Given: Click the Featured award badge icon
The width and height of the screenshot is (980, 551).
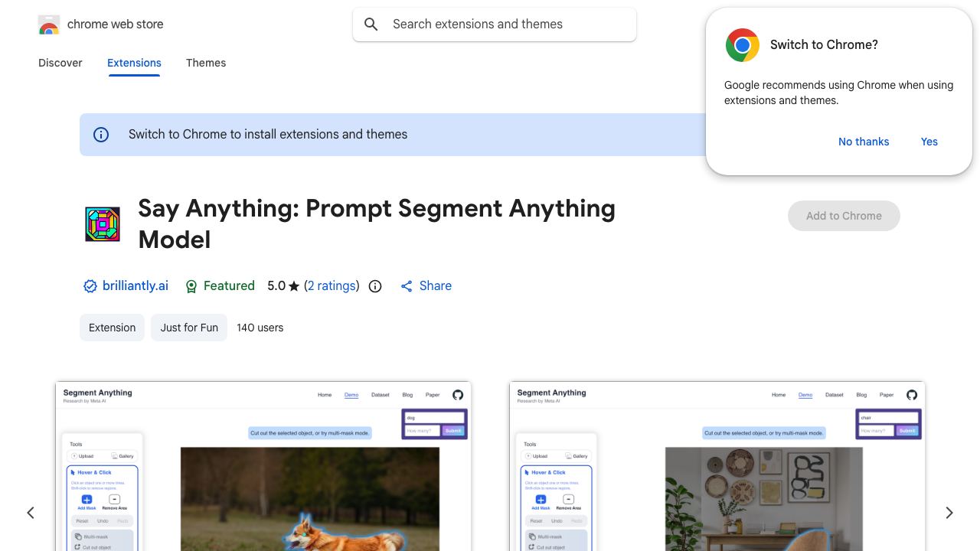Looking at the screenshot, I should 191,286.
